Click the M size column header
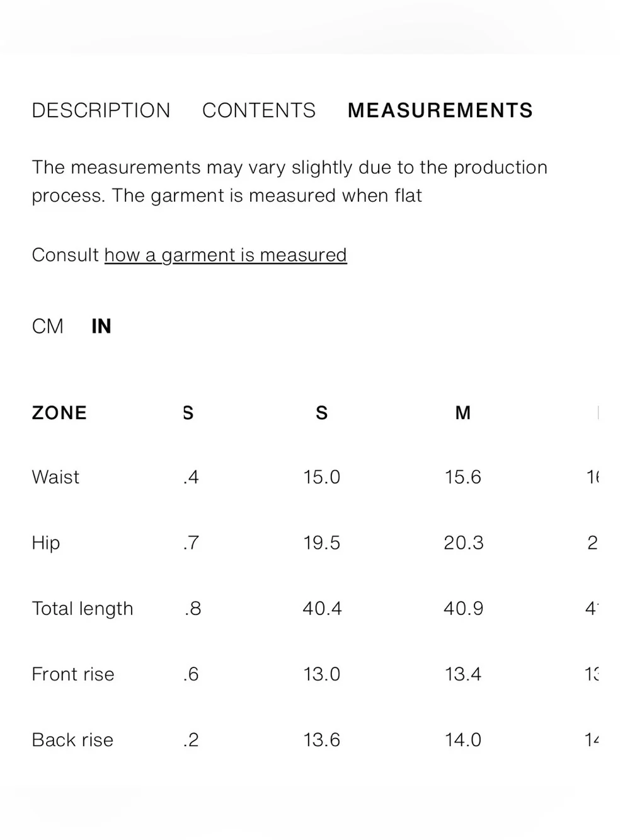Screen dimensions: 630x840 463,413
